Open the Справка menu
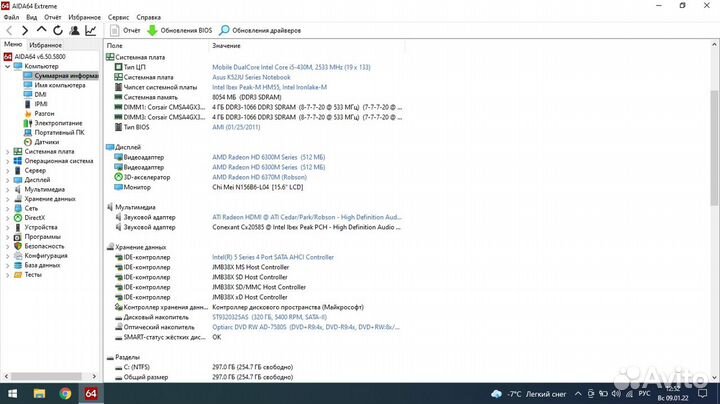The width and height of the screenshot is (720, 404). (x=148, y=17)
